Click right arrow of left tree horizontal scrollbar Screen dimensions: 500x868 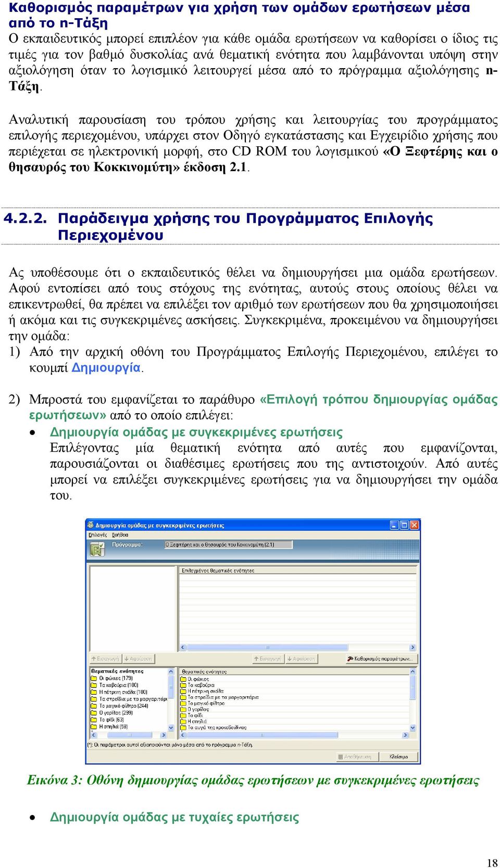click(x=164, y=735)
